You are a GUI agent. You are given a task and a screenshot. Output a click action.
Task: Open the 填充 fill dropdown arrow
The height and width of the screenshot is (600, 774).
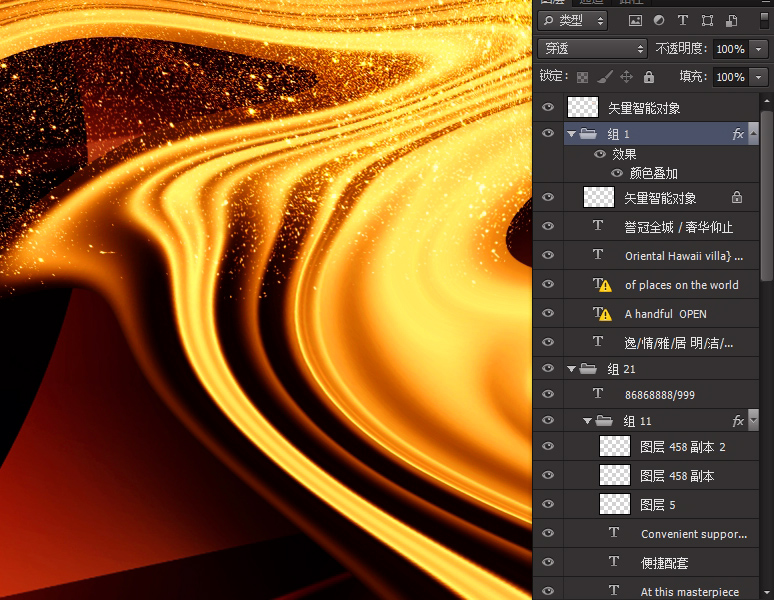point(758,77)
